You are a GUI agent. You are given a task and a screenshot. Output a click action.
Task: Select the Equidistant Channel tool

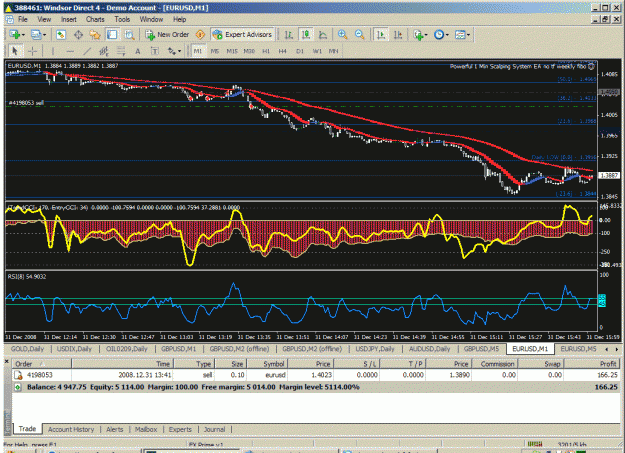[x=104, y=51]
